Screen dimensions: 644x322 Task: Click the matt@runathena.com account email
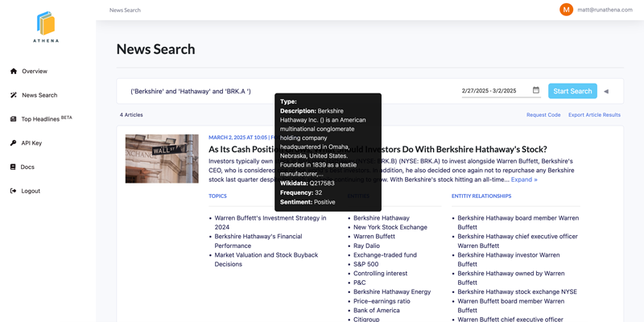click(x=605, y=10)
